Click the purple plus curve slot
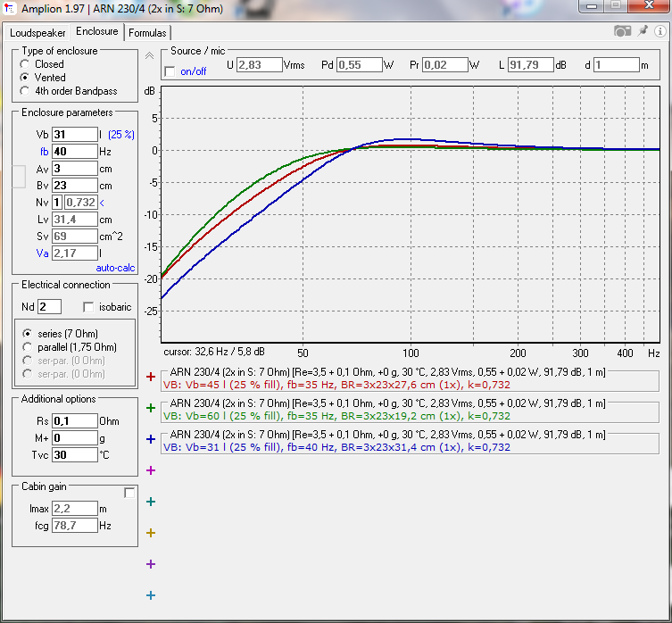This screenshot has width=672, height=623. pyautogui.click(x=151, y=564)
